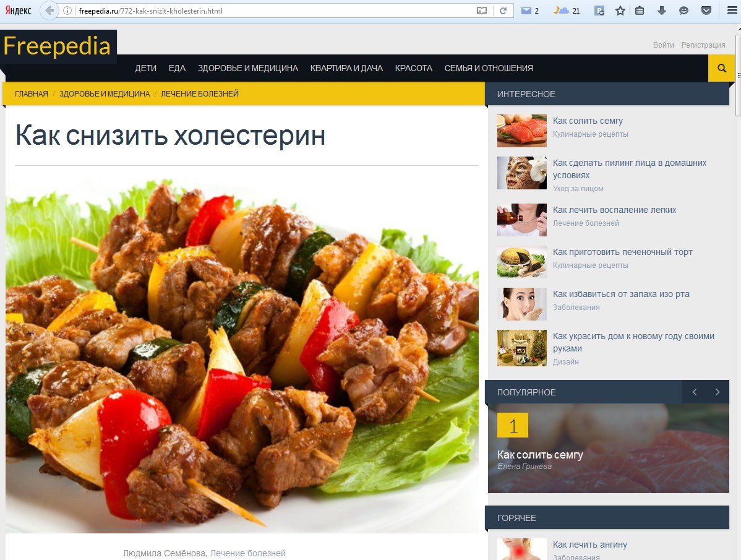The height and width of the screenshot is (560, 741).
Task: Click author name 'Людмила Семёнова'
Action: coord(164,553)
